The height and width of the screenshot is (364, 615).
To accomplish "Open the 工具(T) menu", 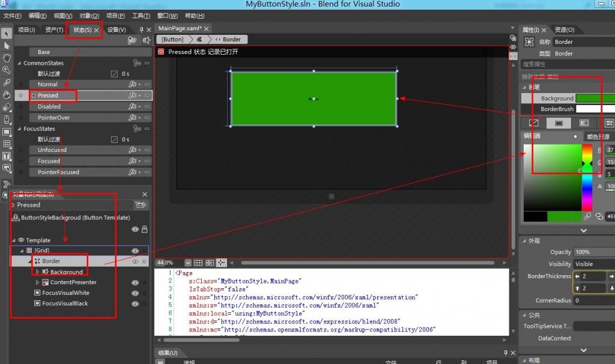I will (141, 16).
